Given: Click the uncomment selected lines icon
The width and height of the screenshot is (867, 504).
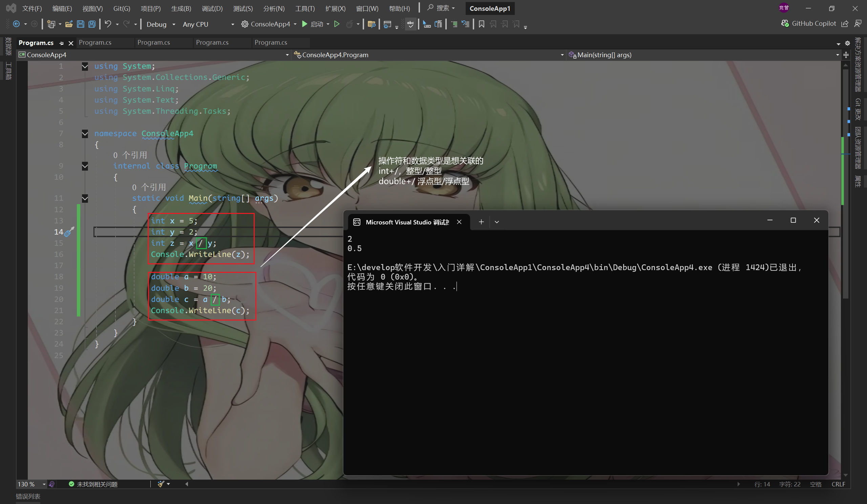Looking at the screenshot, I should click(465, 24).
